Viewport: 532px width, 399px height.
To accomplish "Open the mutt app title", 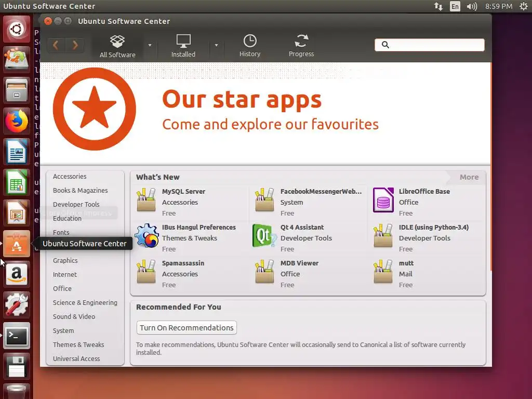I will tap(406, 263).
